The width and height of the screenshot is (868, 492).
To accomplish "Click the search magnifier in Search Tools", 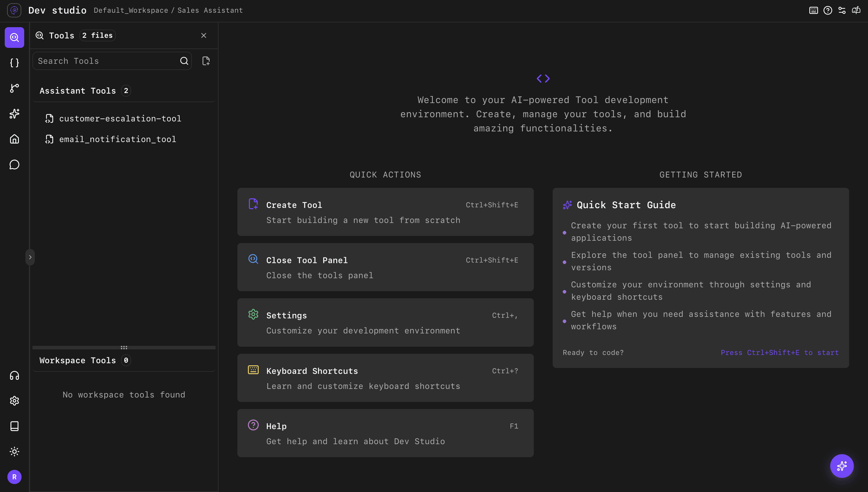I will (184, 61).
